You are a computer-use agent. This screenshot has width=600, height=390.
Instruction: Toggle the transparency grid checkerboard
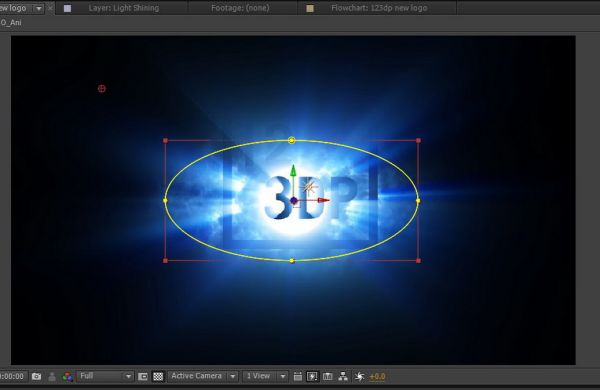point(158,377)
